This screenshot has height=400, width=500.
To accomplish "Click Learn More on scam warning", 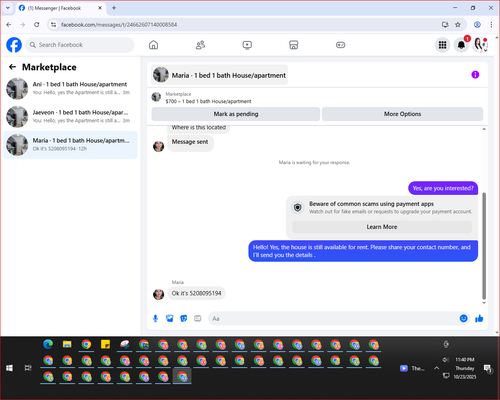I will pyautogui.click(x=382, y=227).
